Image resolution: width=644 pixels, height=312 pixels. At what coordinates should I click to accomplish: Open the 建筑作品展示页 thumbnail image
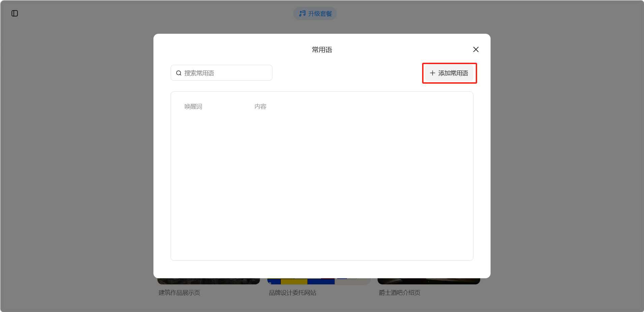click(x=208, y=281)
